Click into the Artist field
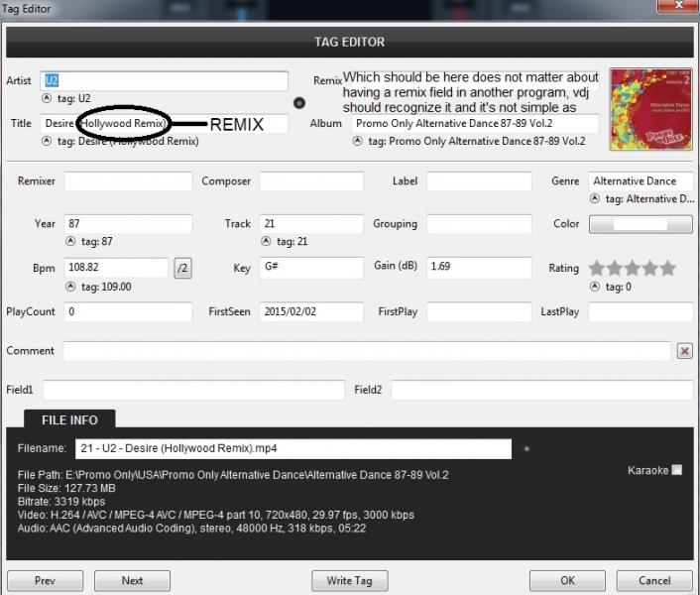The image size is (700, 595). pyautogui.click(x=164, y=80)
